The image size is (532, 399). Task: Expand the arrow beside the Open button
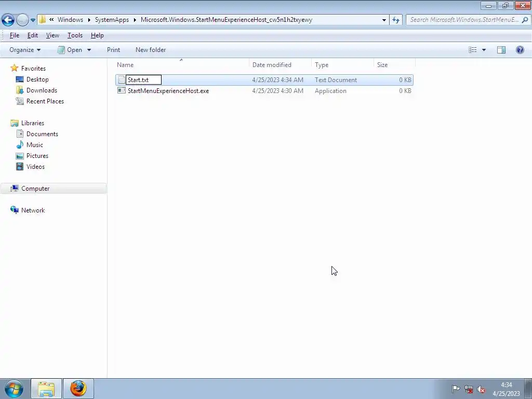click(x=89, y=50)
